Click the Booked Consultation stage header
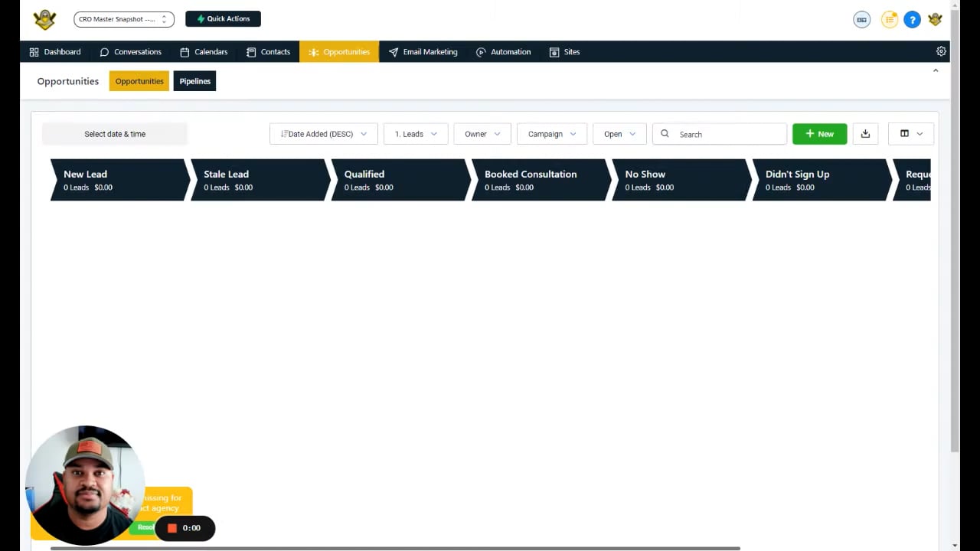Image resolution: width=980 pixels, height=551 pixels. (x=541, y=180)
